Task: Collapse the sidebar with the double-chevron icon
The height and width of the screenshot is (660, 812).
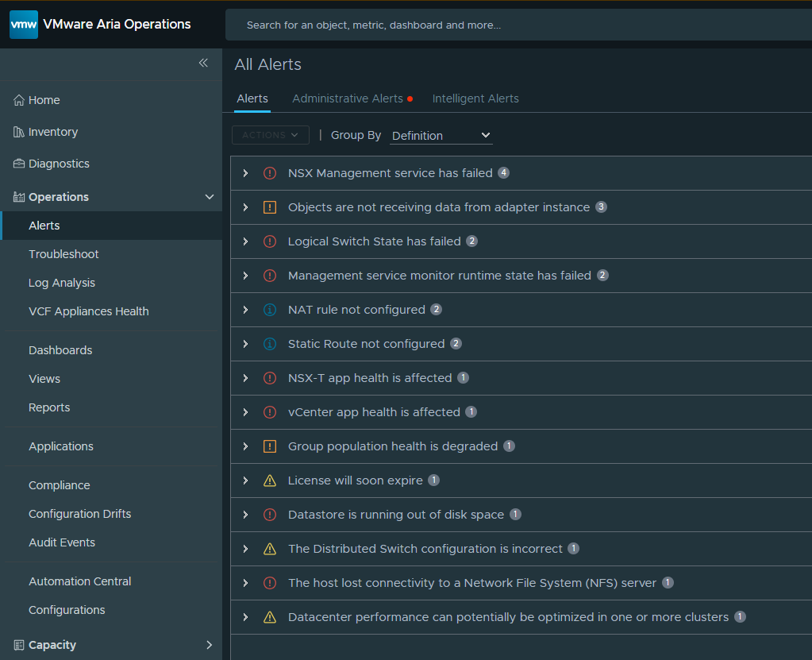Action: [x=203, y=63]
